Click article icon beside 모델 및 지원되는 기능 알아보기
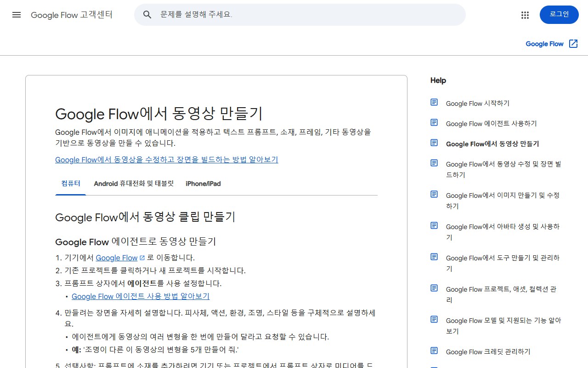Viewport: 588px width, 368px height. pyautogui.click(x=434, y=319)
